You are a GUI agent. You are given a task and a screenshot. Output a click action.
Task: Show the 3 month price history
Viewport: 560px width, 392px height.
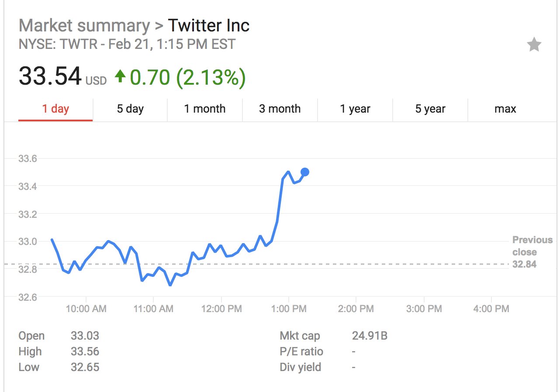coord(280,109)
